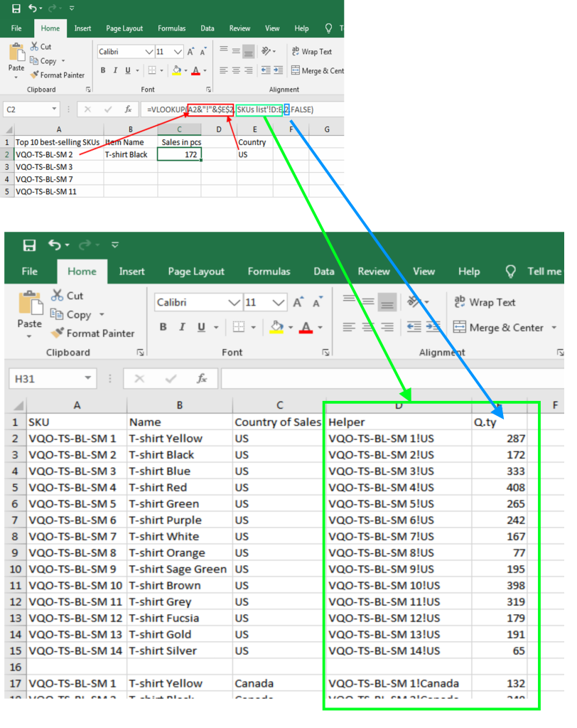Switch to Page Layout tab in upper window
The image size is (577, 728).
pyautogui.click(x=124, y=28)
